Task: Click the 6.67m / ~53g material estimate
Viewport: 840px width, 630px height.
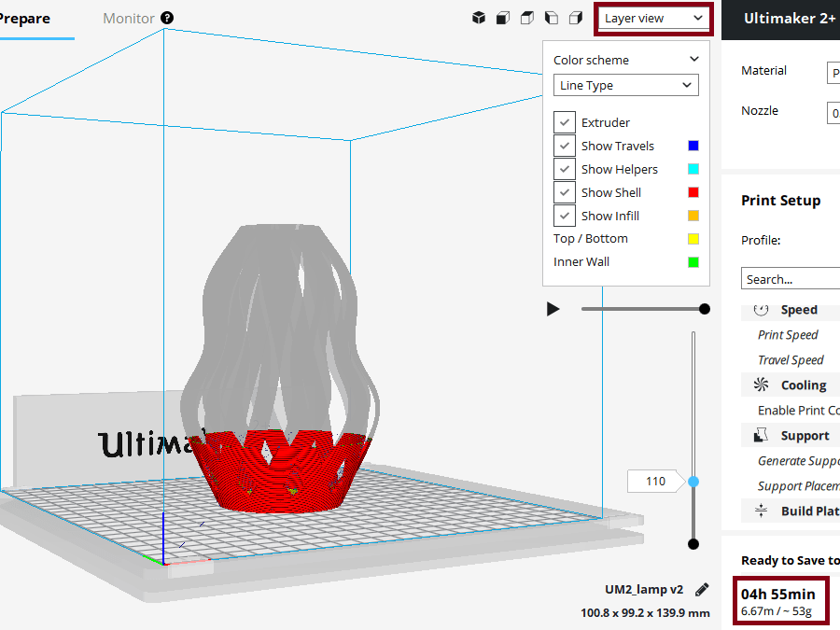Action: coord(777,611)
